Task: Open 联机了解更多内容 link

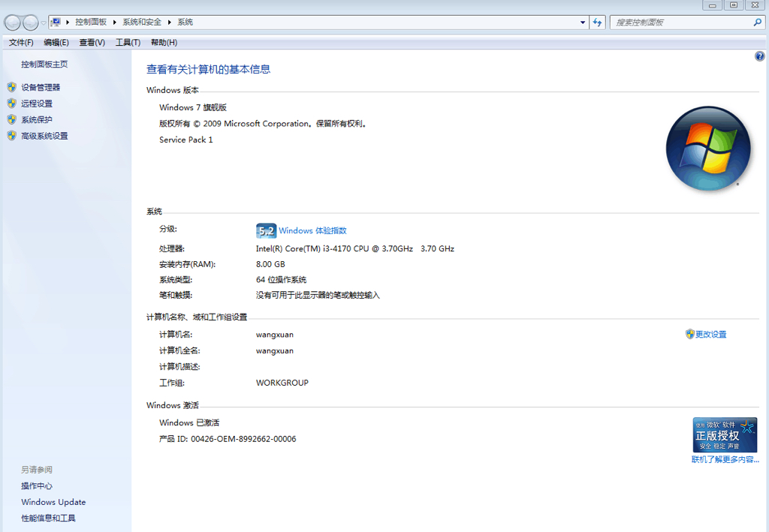Action: (725, 459)
